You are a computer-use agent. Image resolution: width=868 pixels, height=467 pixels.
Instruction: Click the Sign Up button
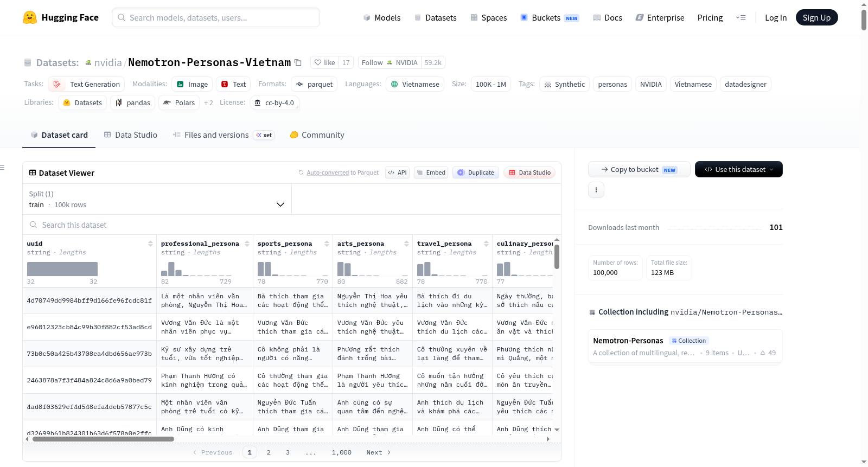tap(817, 17)
